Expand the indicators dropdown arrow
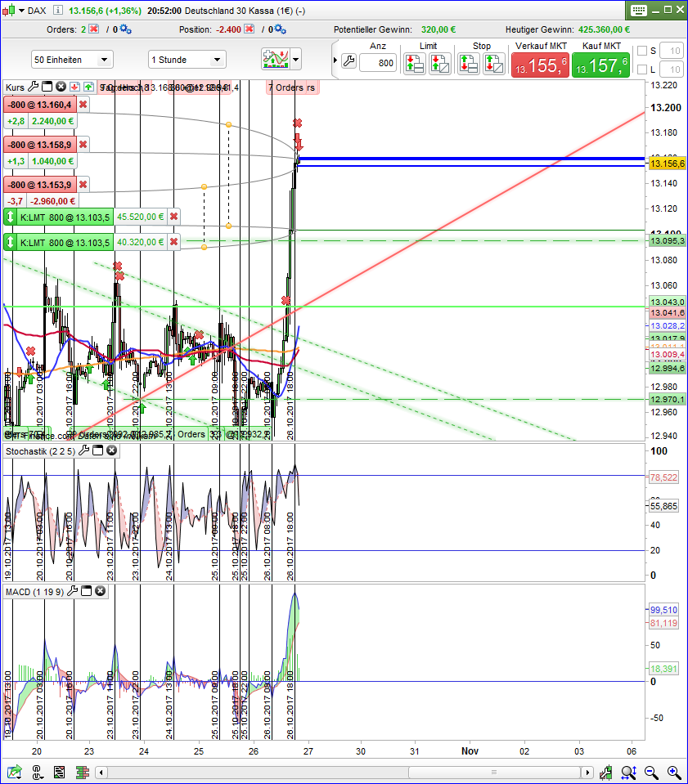This screenshot has width=688, height=784. (296, 60)
